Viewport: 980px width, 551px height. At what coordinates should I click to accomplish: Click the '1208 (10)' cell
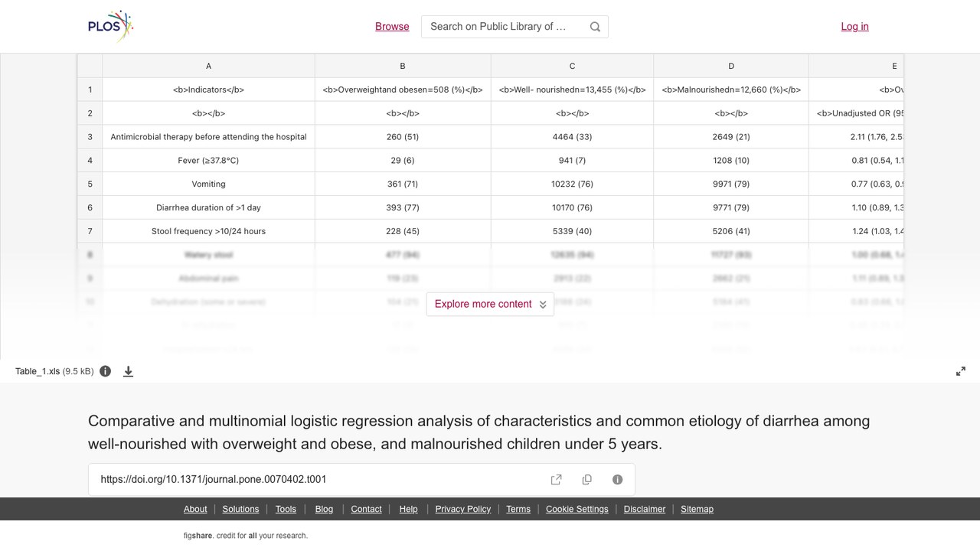click(731, 161)
